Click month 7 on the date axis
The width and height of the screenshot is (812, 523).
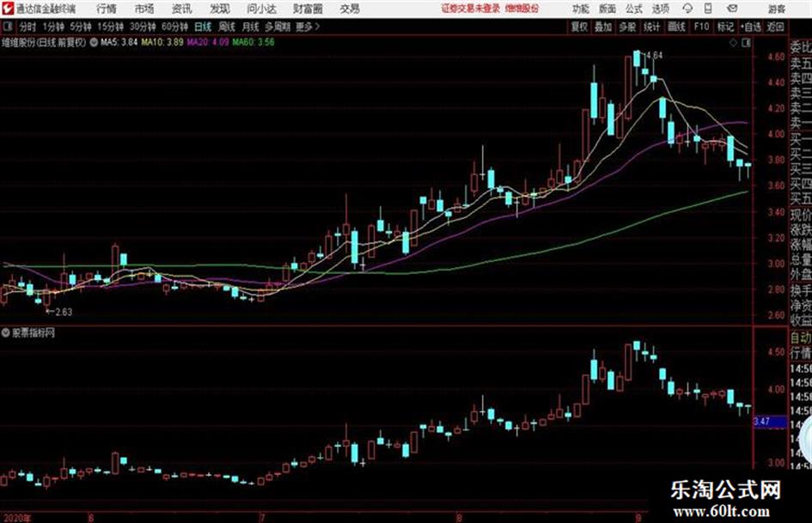point(263,517)
